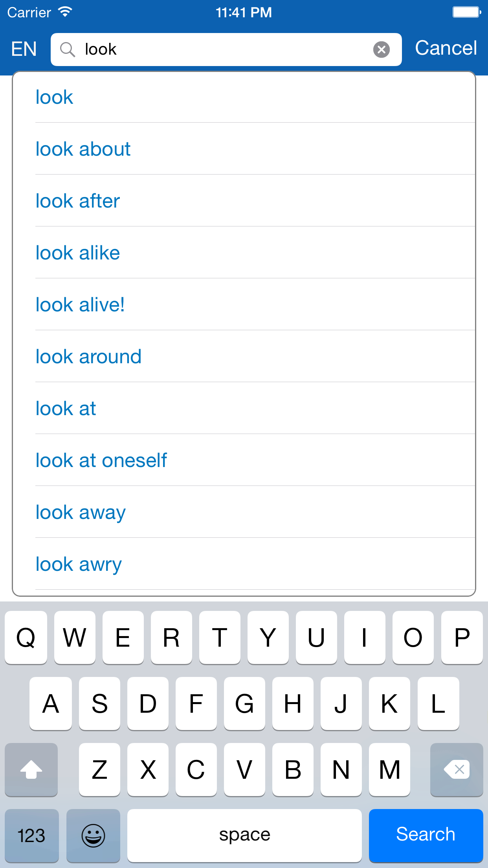
Task: Toggle the shift key
Action: (x=31, y=769)
